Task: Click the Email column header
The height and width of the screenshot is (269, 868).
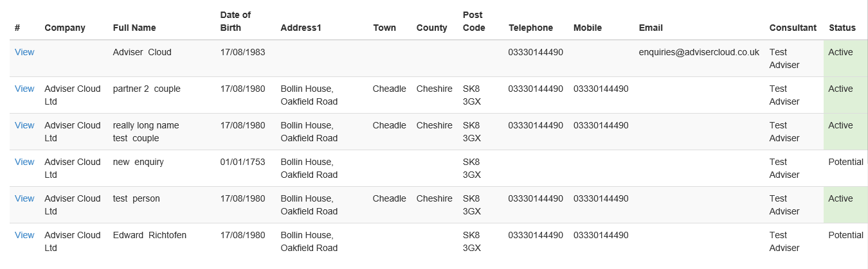Action: 651,28
